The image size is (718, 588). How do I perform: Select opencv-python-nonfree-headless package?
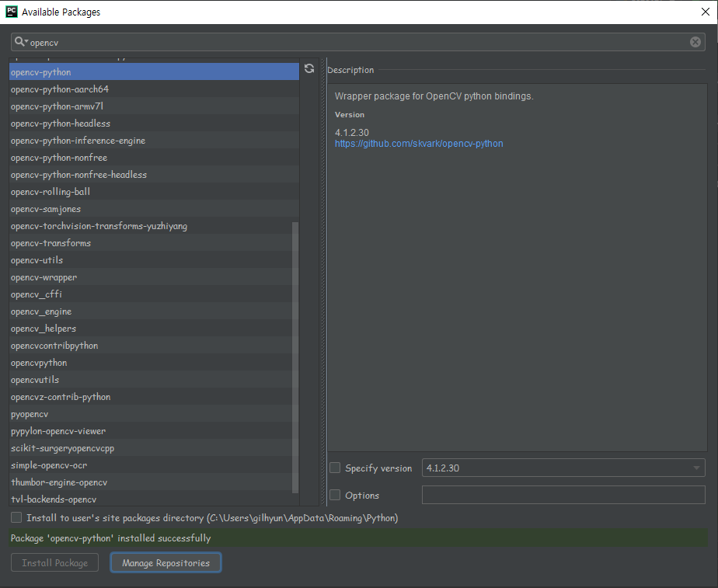(154, 174)
